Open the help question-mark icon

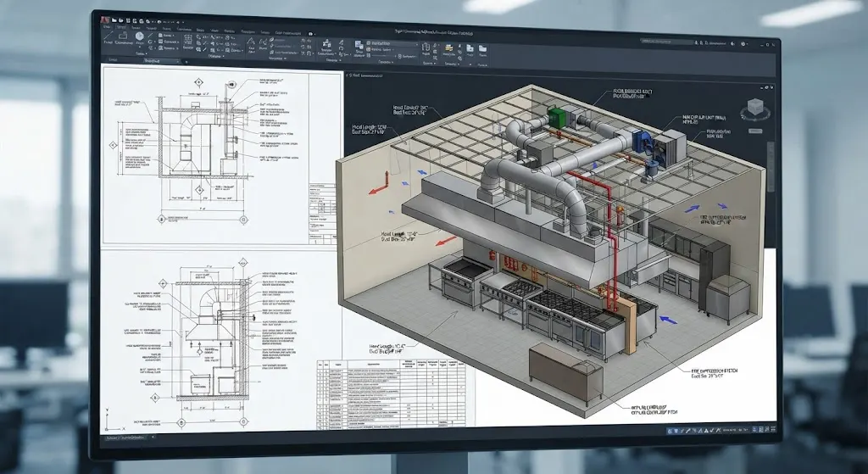[x=743, y=44]
